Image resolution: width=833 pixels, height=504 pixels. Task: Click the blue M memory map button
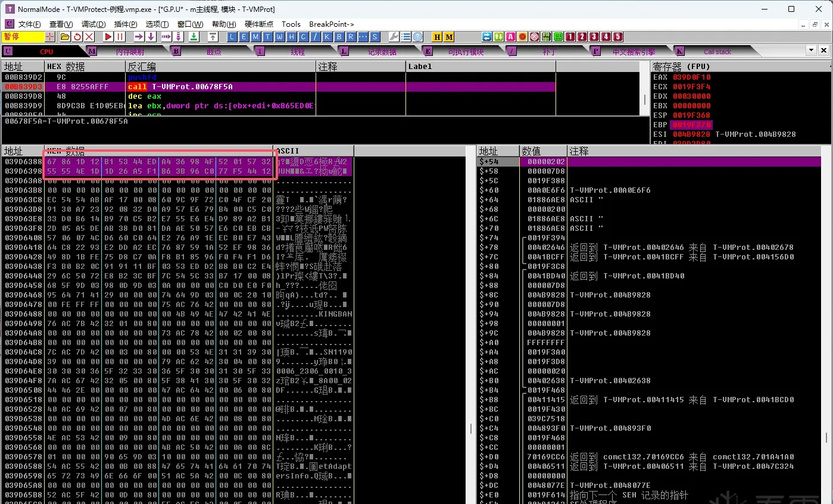pos(255,36)
